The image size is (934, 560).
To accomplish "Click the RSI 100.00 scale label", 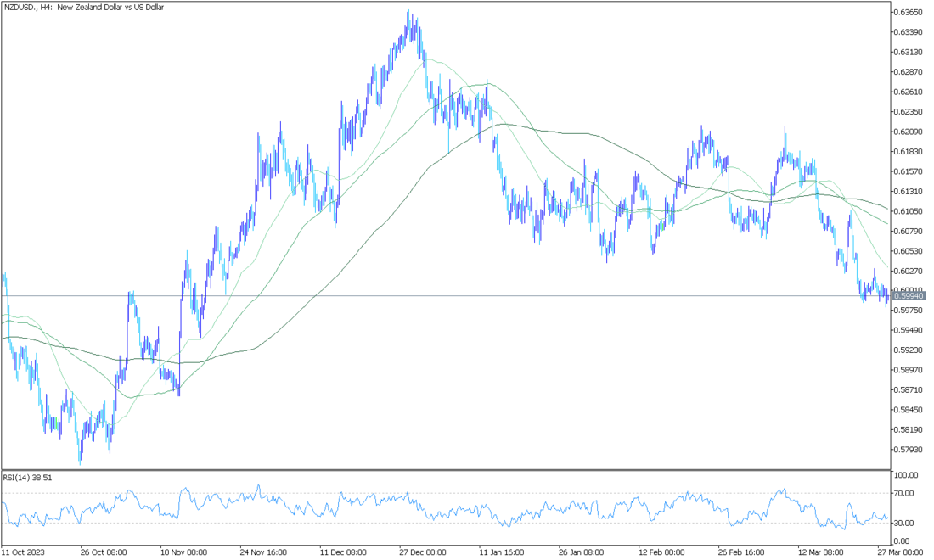I will (x=907, y=475).
